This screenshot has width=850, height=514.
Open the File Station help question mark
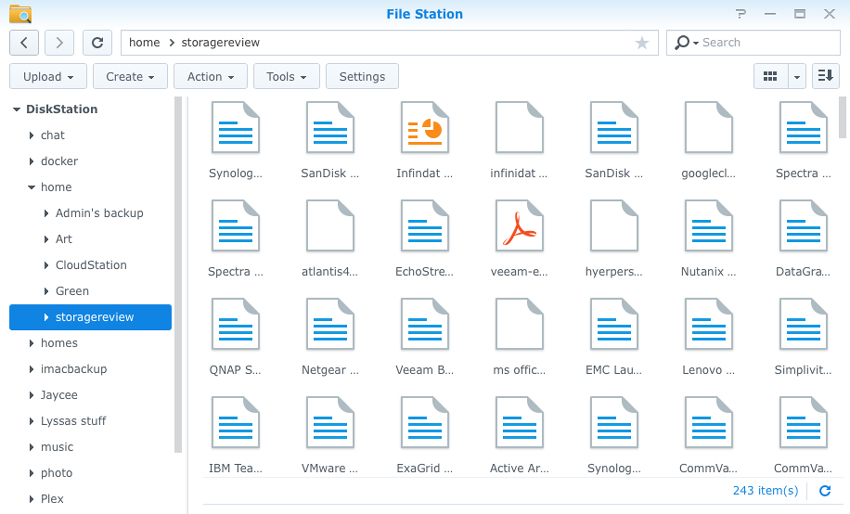coord(741,14)
